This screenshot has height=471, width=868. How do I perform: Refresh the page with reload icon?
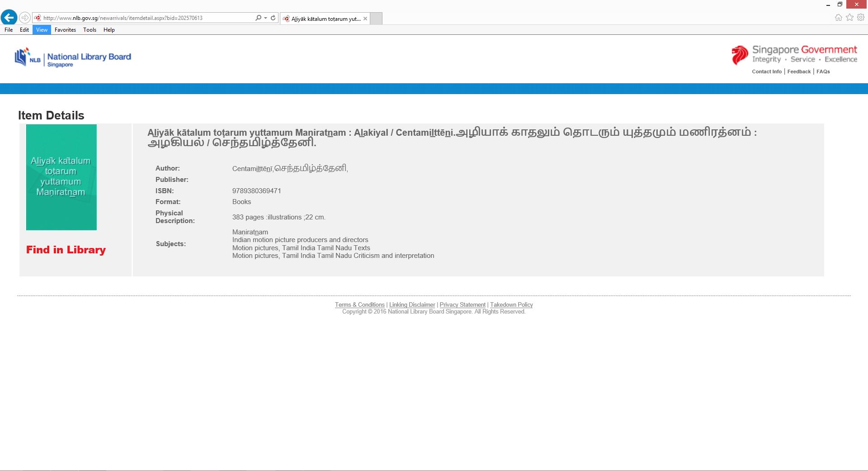(x=273, y=18)
